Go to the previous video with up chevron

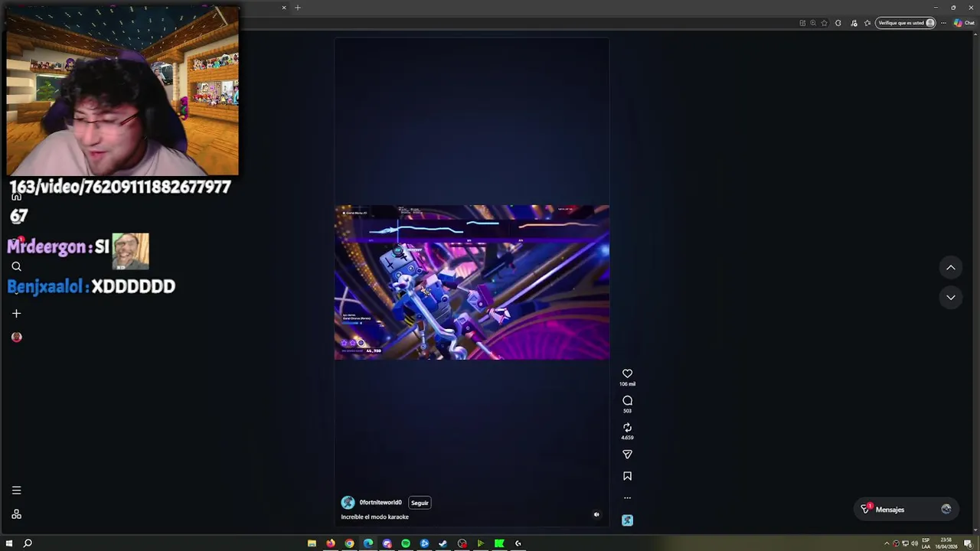(x=950, y=267)
